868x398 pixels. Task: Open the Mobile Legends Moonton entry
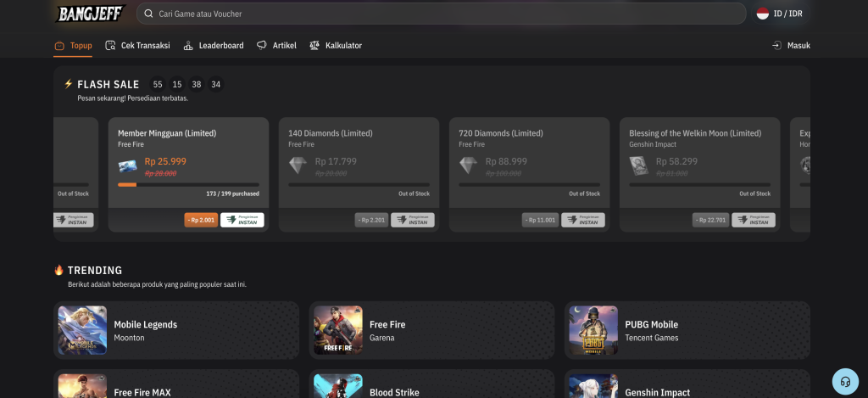(176, 330)
